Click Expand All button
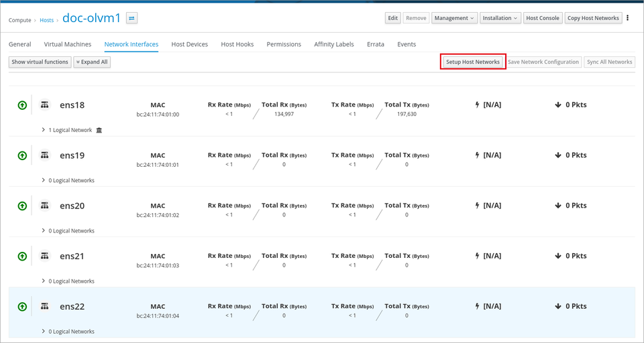This screenshot has height=343, width=644. click(92, 62)
